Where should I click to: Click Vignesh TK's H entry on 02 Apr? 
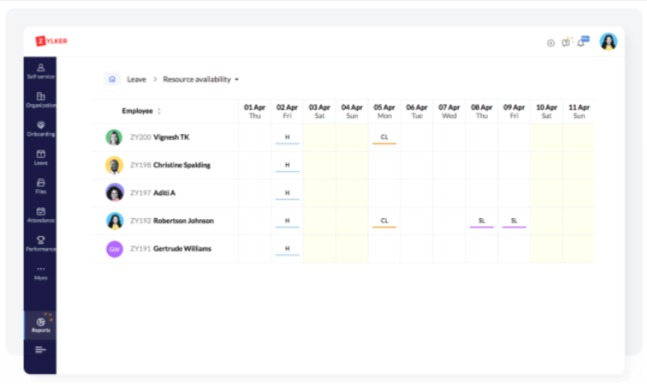tap(287, 138)
